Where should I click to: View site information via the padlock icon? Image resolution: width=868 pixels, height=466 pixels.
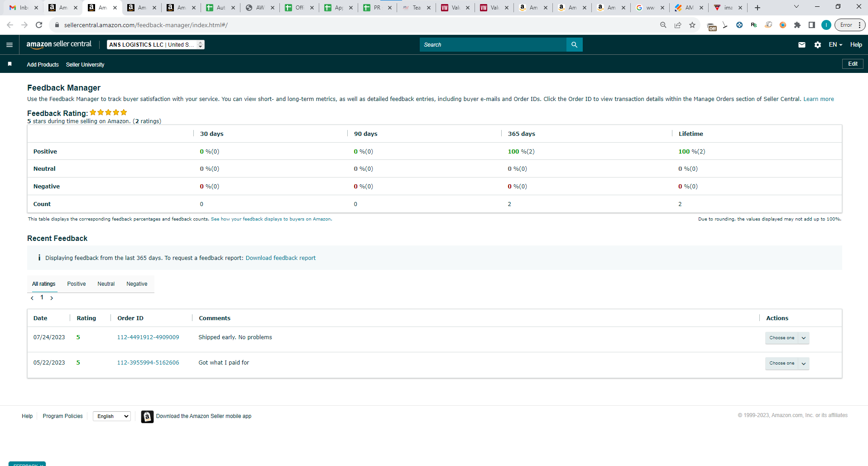click(x=57, y=25)
